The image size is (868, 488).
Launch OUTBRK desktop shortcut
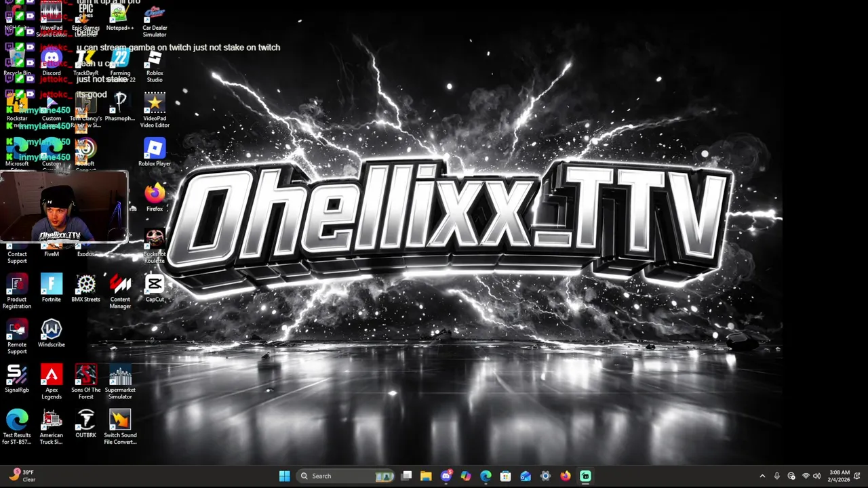pyautogui.click(x=85, y=425)
